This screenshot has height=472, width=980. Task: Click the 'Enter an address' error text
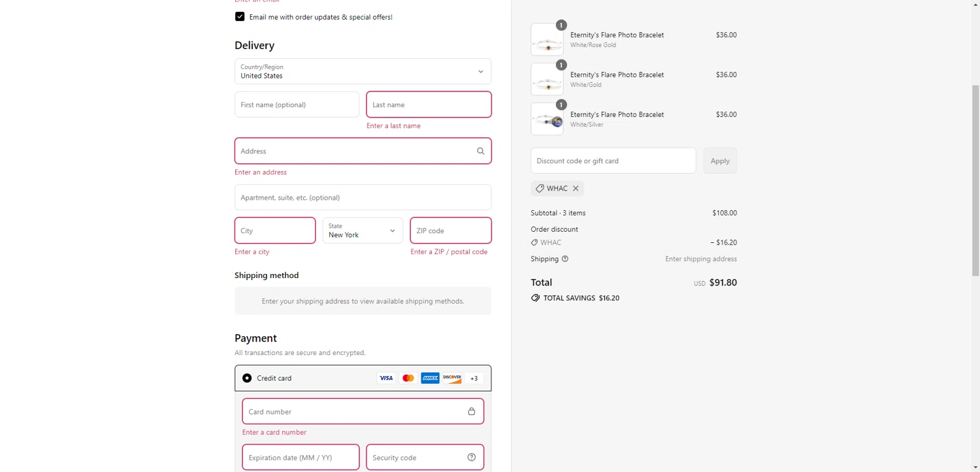tap(261, 172)
